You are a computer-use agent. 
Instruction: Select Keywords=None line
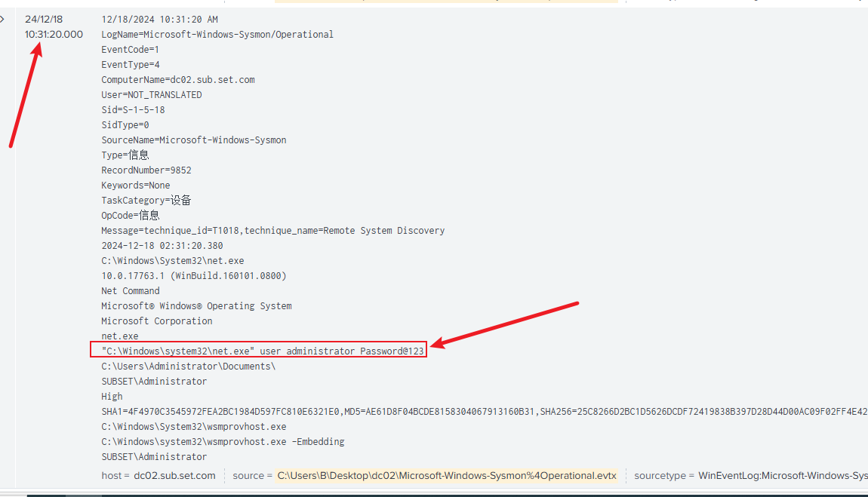pyautogui.click(x=136, y=186)
